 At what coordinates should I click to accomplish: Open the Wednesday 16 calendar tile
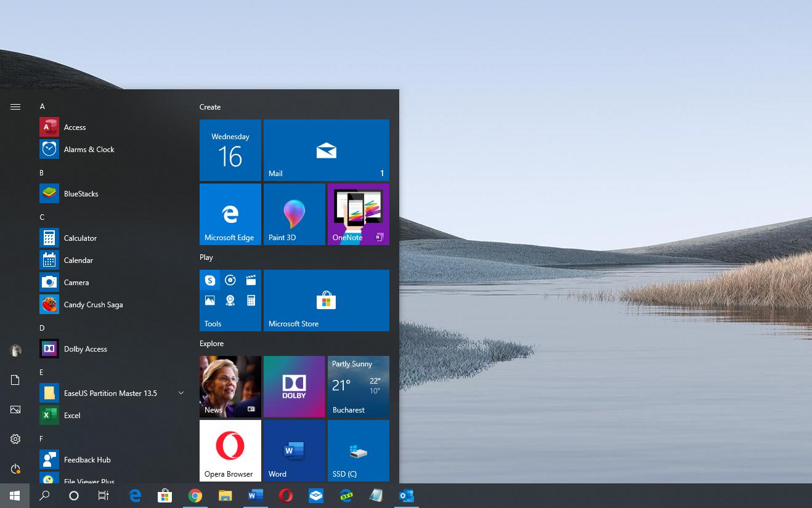click(230, 150)
